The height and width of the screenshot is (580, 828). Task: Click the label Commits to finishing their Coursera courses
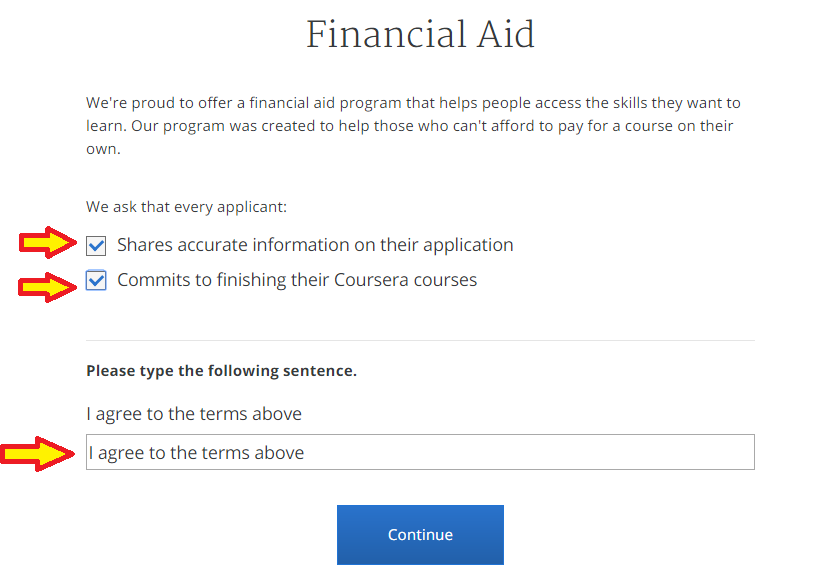coord(297,280)
